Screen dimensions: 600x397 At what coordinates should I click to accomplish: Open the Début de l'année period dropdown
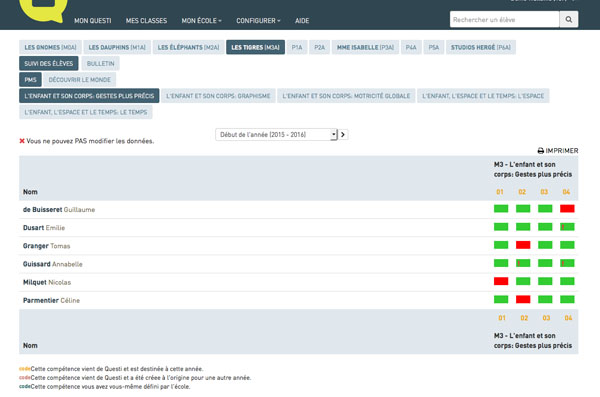[276, 135]
